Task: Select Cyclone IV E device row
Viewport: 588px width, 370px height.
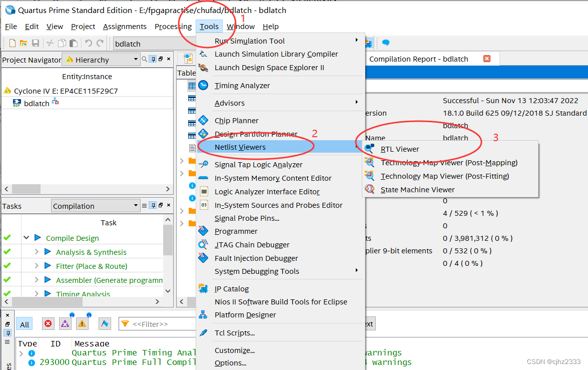Action: click(66, 91)
